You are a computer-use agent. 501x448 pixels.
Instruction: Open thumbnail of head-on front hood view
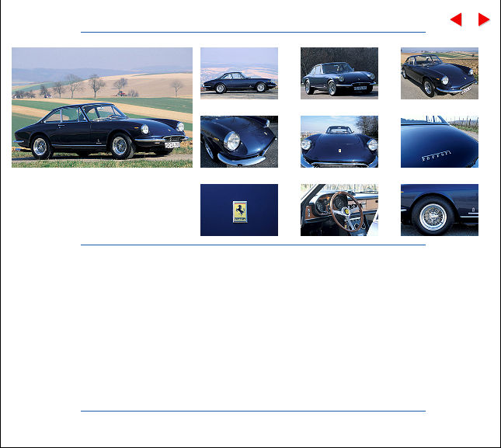point(339,142)
